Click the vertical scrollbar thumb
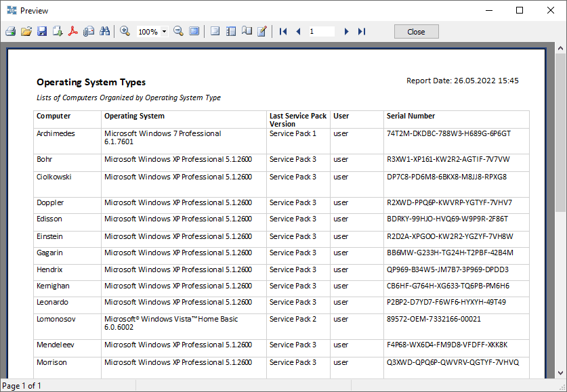Screen dimensions: 567x392 pyautogui.click(x=560, y=133)
